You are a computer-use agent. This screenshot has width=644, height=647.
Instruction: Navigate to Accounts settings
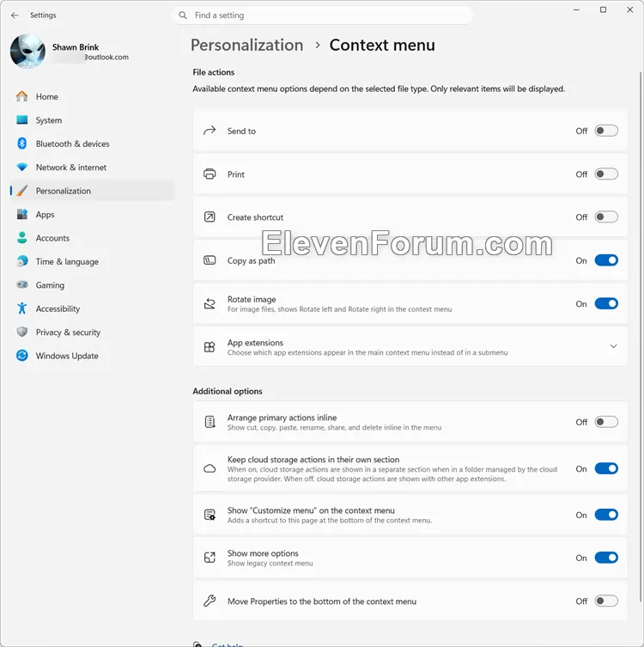point(93,238)
